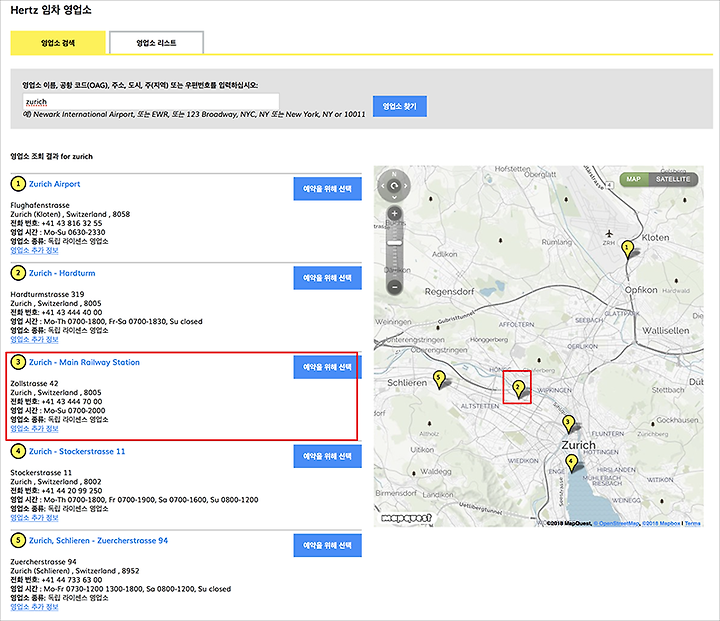Click the Regensdorf label on the map
The image size is (720, 621).
click(x=449, y=292)
